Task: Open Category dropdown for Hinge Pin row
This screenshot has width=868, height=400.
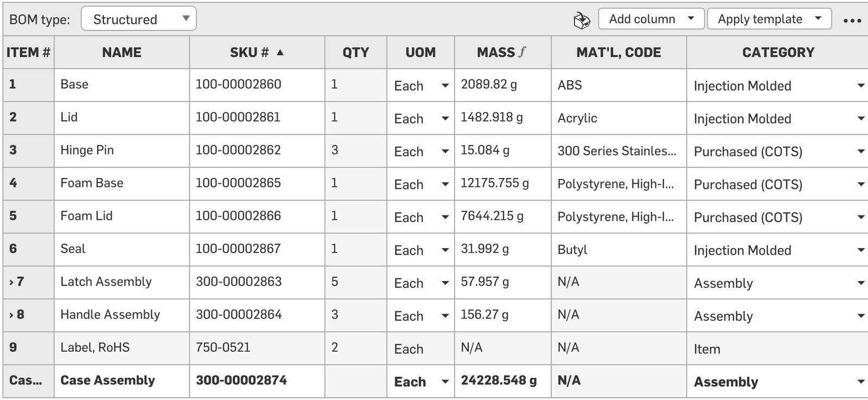Action: tap(860, 151)
